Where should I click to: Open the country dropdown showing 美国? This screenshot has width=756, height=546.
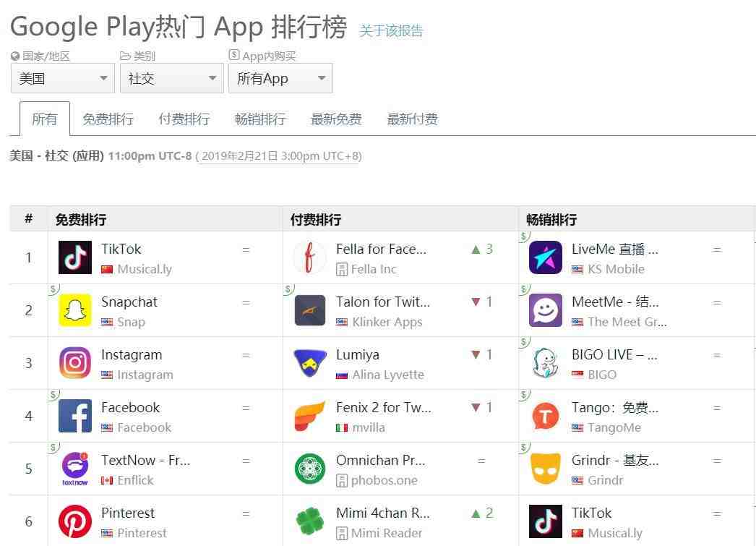point(63,78)
